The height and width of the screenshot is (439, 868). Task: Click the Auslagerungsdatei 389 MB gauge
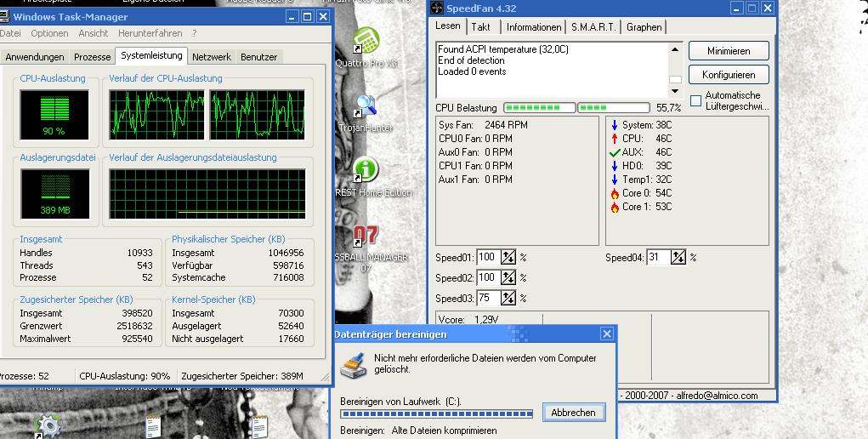(x=54, y=194)
